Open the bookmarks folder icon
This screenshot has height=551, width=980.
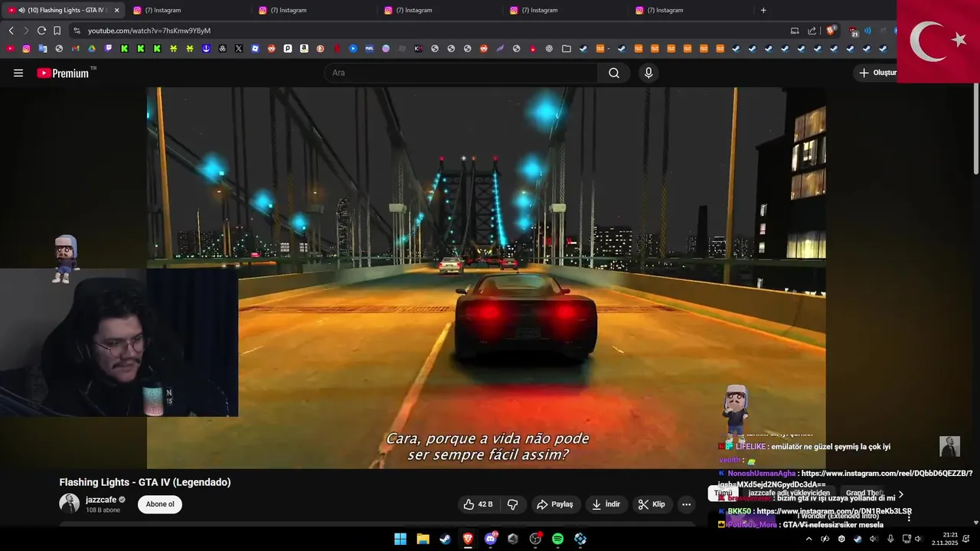pyautogui.click(x=566, y=48)
